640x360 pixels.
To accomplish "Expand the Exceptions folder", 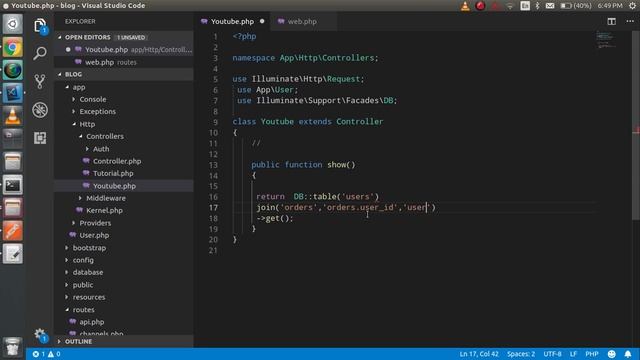I will click(x=98, y=111).
